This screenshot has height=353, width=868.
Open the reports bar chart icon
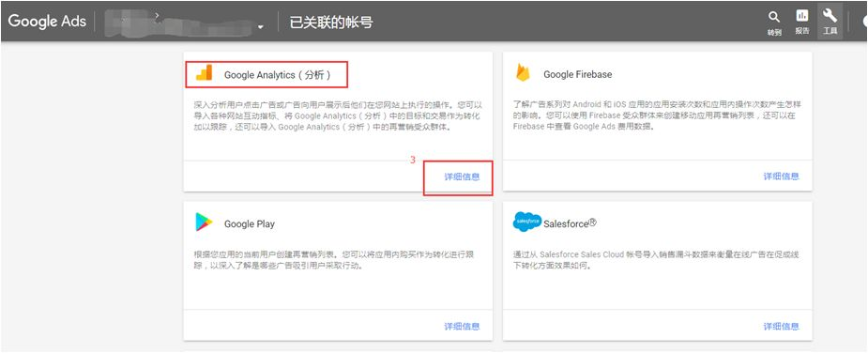[x=802, y=16]
